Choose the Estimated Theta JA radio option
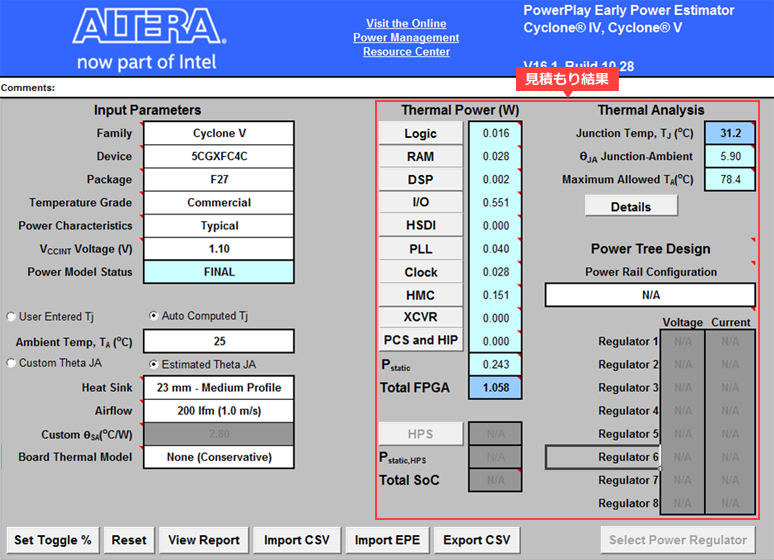This screenshot has width=774, height=560. (x=154, y=364)
